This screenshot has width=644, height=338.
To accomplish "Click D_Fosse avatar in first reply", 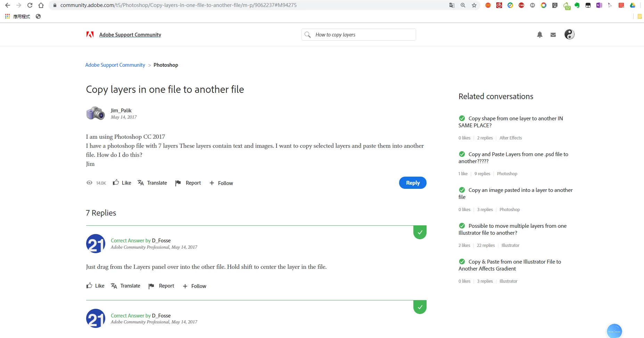I will pos(96,244).
